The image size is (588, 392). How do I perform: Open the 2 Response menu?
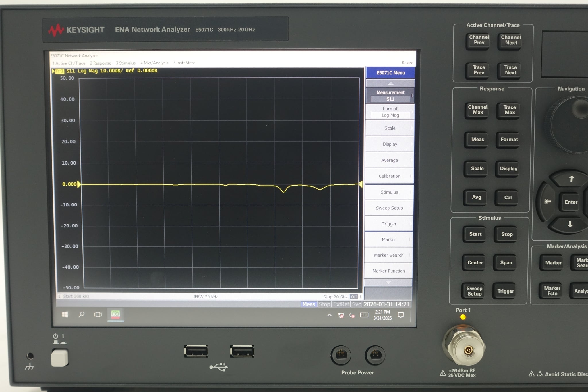point(100,63)
